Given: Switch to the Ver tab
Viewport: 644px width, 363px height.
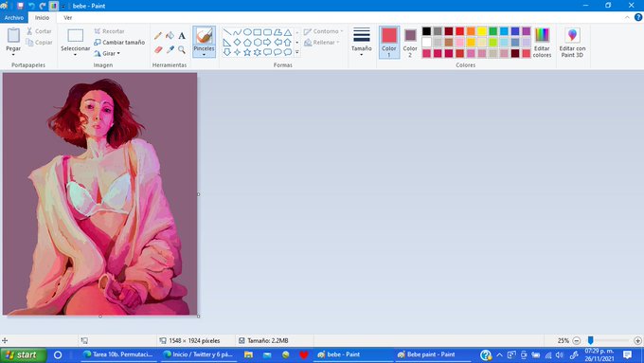Looking at the screenshot, I should [68, 18].
